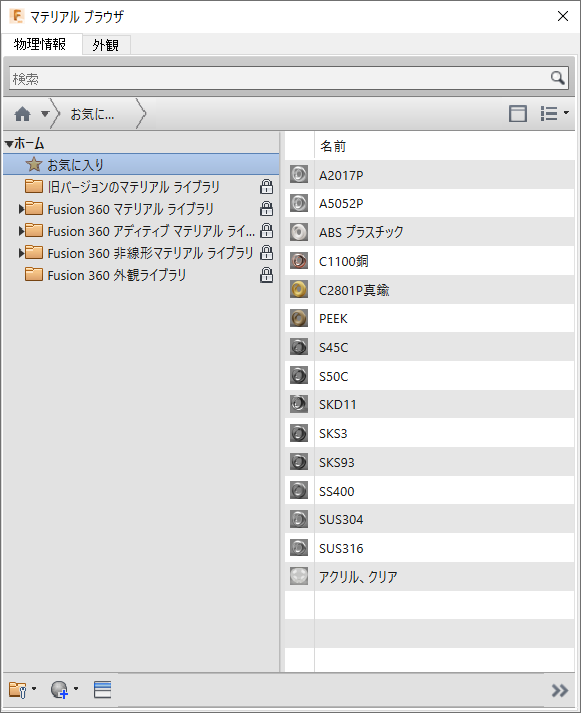Screen dimensions: 581x713
Task: Close the マテリアル ブラウザ window
Action: 563,16
